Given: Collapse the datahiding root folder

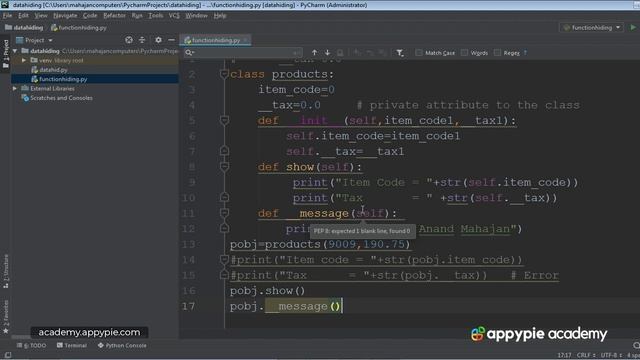Looking at the screenshot, I should pyautogui.click(x=15, y=51).
